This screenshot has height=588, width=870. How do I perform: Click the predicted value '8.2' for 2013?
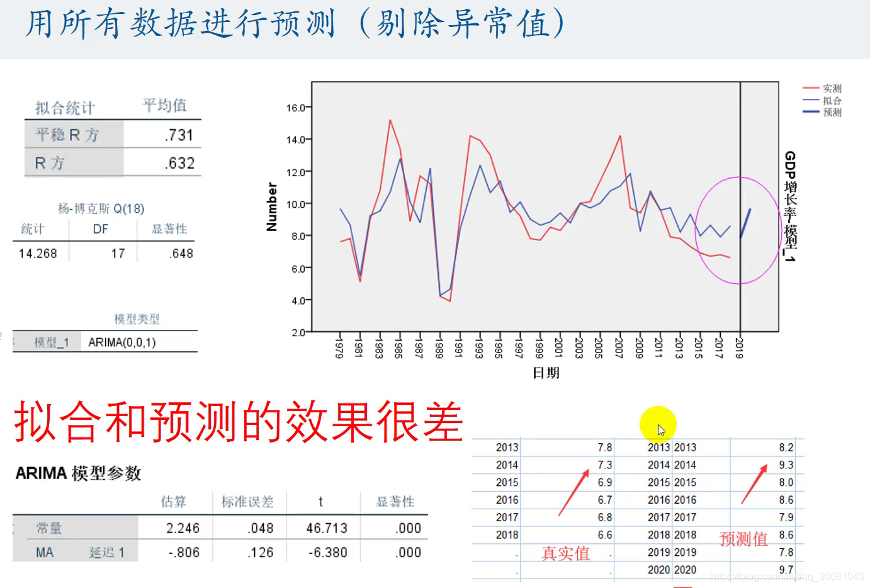pyautogui.click(x=786, y=448)
